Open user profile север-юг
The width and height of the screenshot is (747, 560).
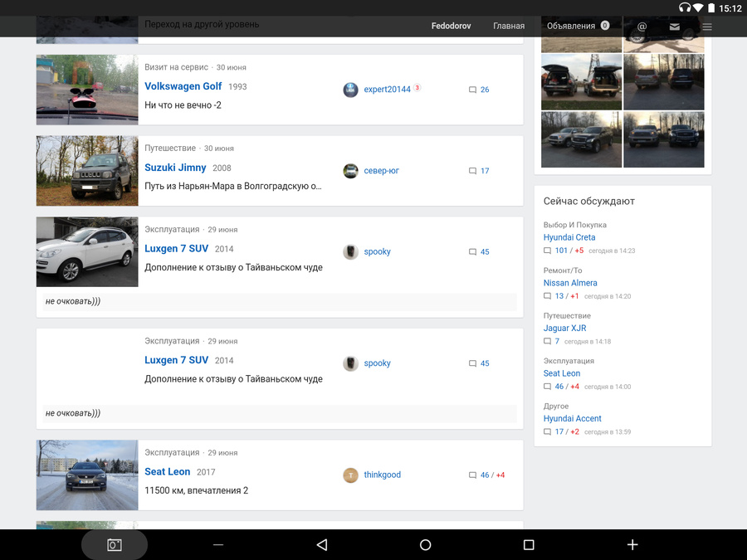[x=382, y=170]
